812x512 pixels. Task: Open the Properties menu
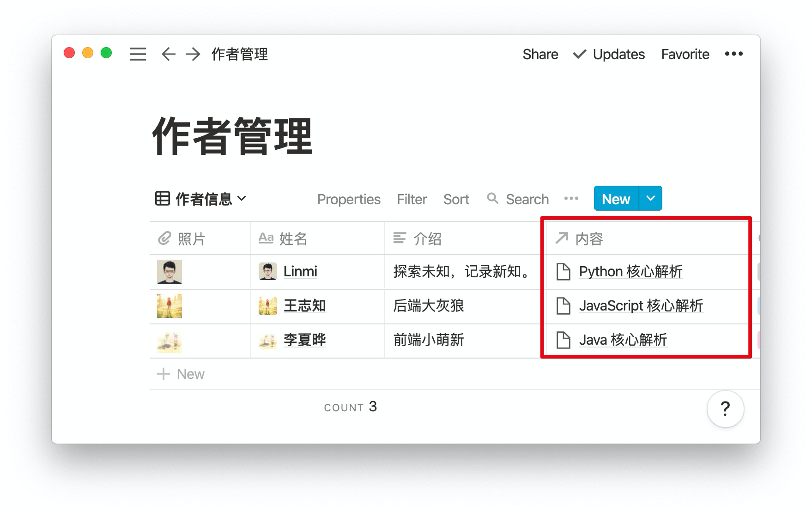point(349,199)
